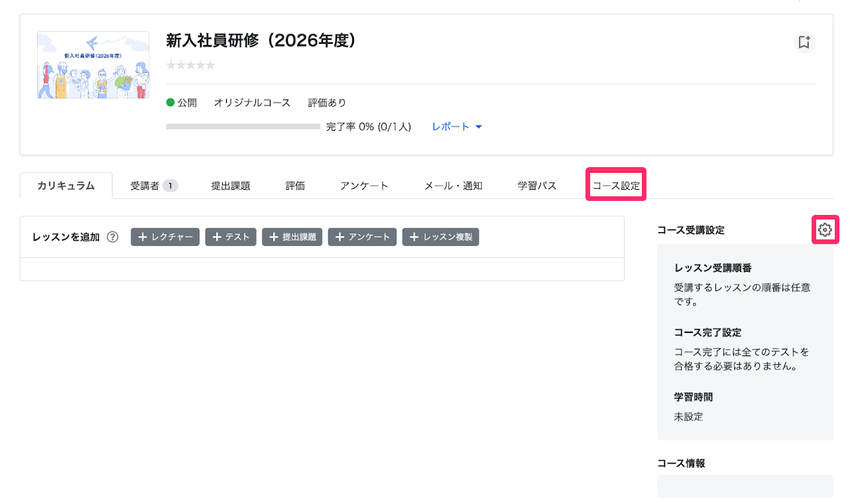The width and height of the screenshot is (856, 504).
Task: Click the help icon beside レッスンを追加
Action: click(113, 237)
